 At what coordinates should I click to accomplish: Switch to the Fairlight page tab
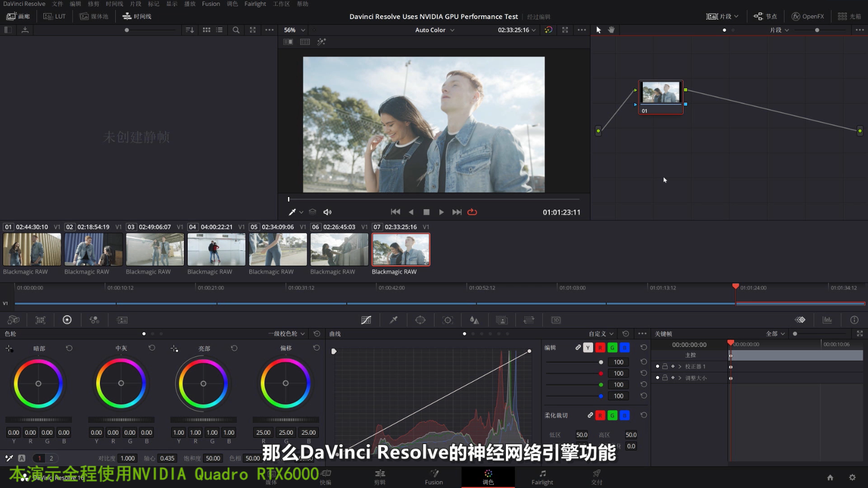(542, 476)
